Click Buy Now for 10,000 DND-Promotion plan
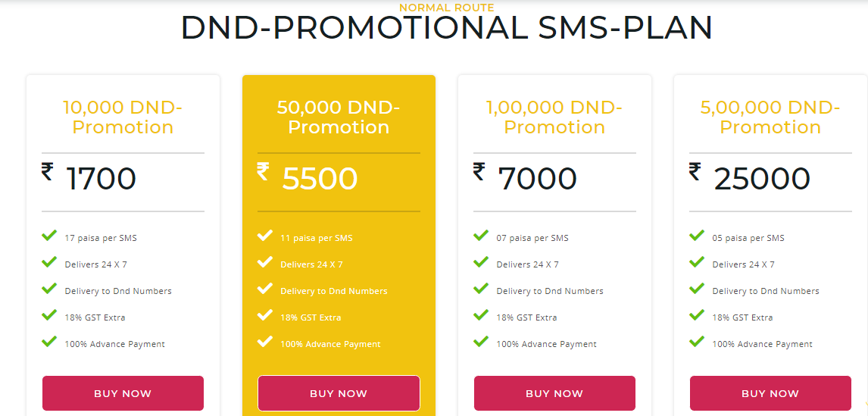This screenshot has width=868, height=416. tap(123, 393)
